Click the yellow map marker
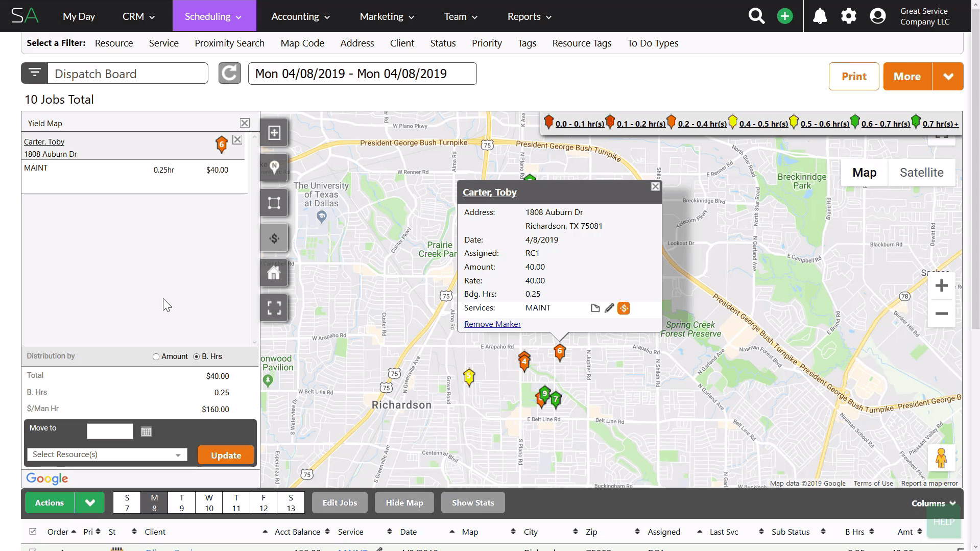The width and height of the screenshot is (980, 551). point(469,377)
